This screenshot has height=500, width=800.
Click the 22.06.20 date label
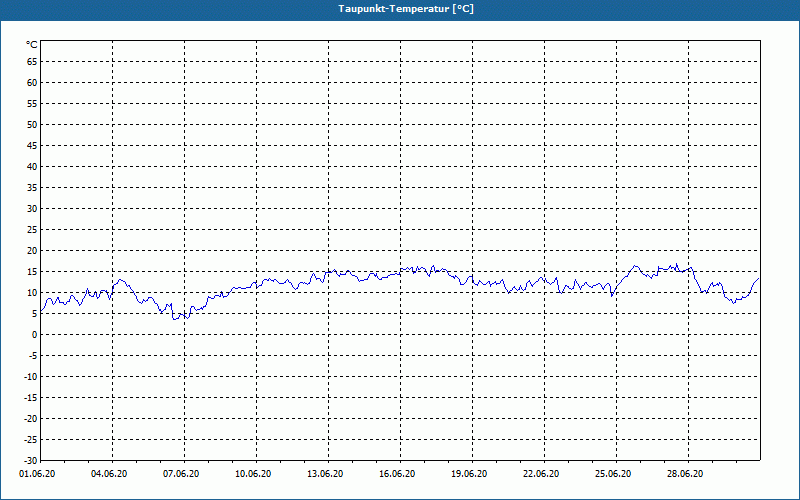[x=541, y=474]
